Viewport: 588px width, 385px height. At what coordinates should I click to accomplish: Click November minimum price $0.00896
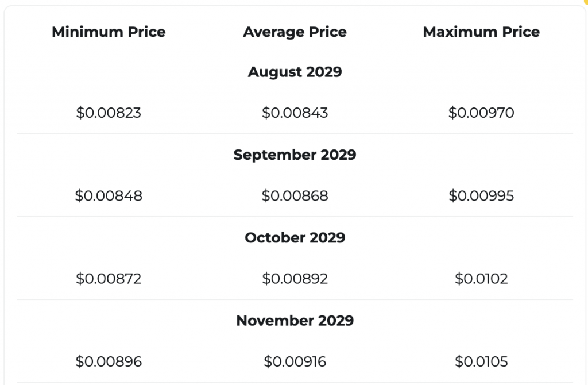coord(109,361)
